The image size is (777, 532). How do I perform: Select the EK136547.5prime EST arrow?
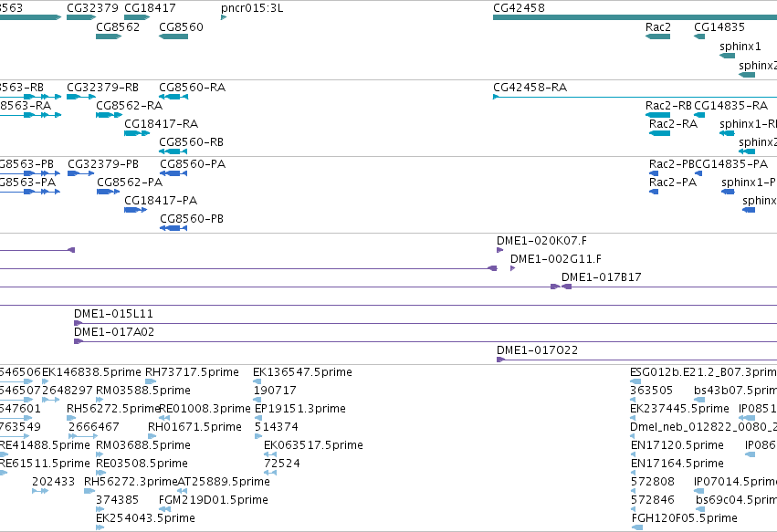point(257,381)
